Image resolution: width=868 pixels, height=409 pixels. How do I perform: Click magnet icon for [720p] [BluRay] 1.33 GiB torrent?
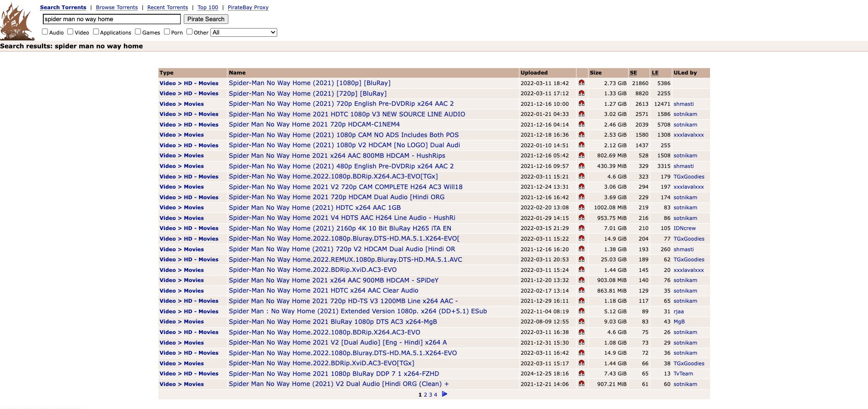(x=582, y=93)
